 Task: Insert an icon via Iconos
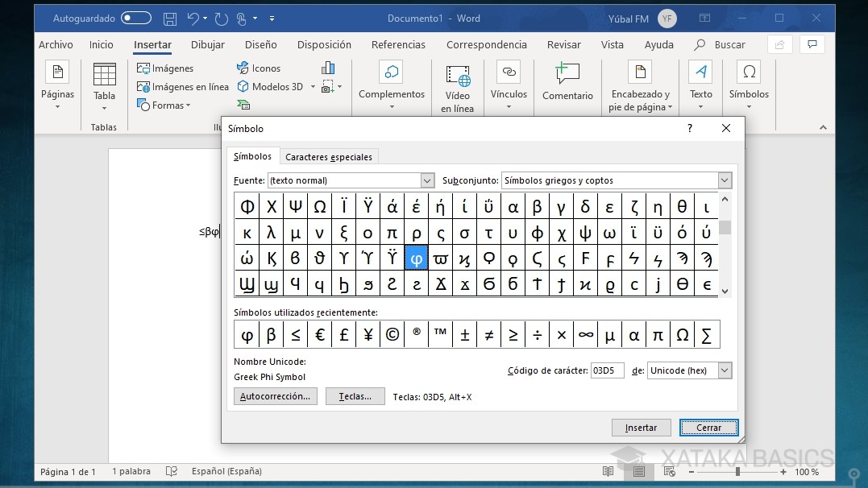coord(261,68)
